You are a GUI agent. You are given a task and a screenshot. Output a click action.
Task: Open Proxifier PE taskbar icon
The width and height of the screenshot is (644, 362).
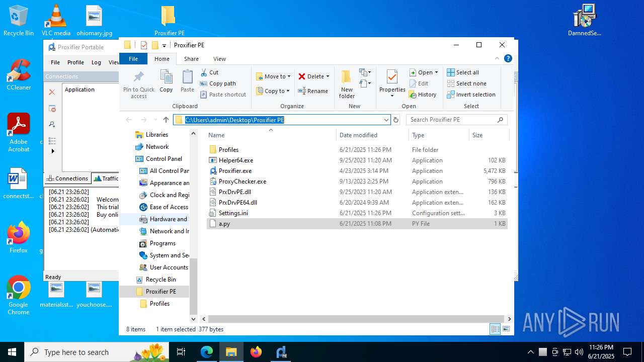tap(281, 352)
